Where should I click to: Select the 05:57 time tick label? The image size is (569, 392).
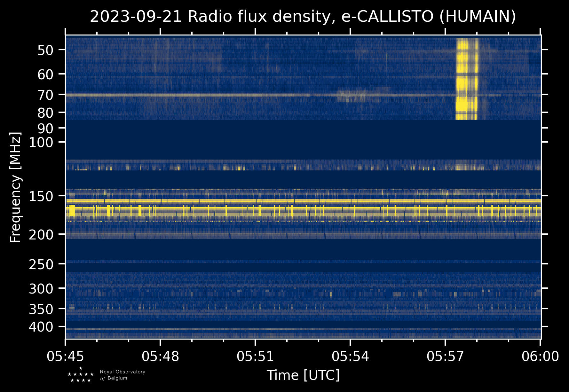(x=445, y=356)
